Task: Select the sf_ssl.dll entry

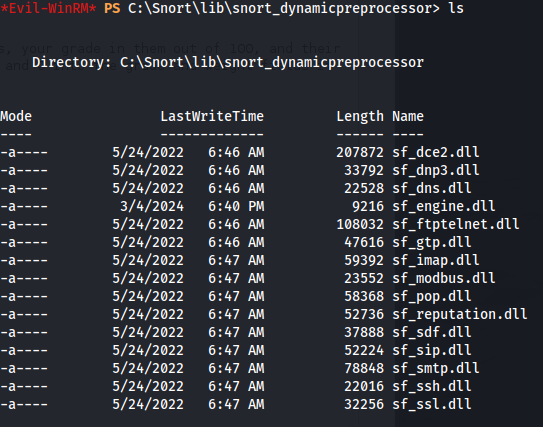Action: (x=431, y=404)
